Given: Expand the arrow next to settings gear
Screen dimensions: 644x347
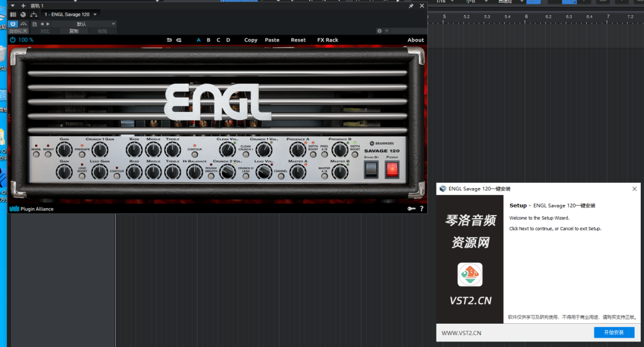Looking at the screenshot, I should click(386, 31).
